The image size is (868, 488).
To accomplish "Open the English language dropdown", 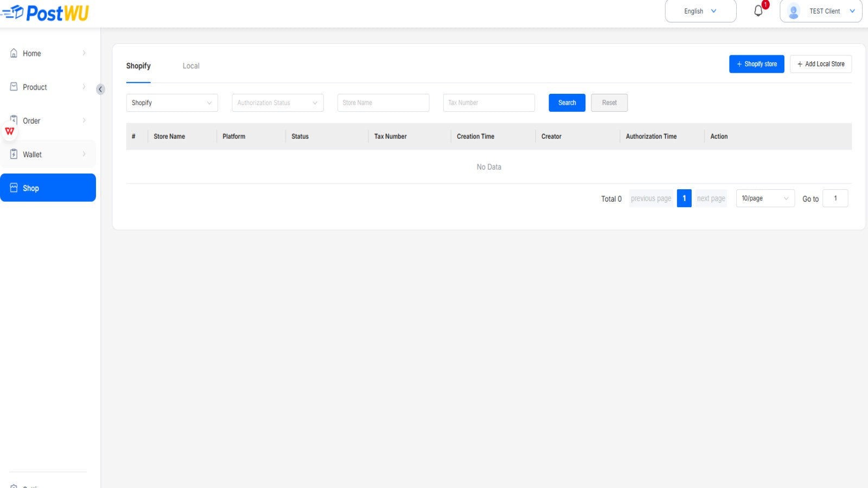I will pos(700,11).
